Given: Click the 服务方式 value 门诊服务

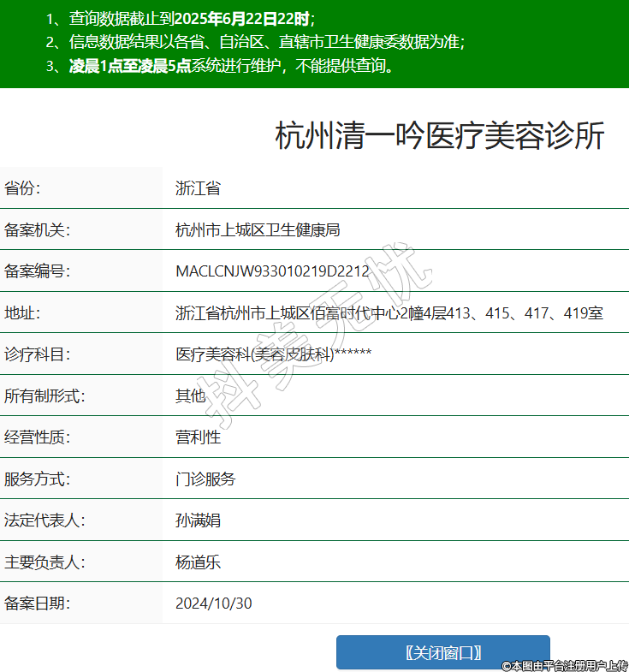Looking at the screenshot, I should pos(205,479).
